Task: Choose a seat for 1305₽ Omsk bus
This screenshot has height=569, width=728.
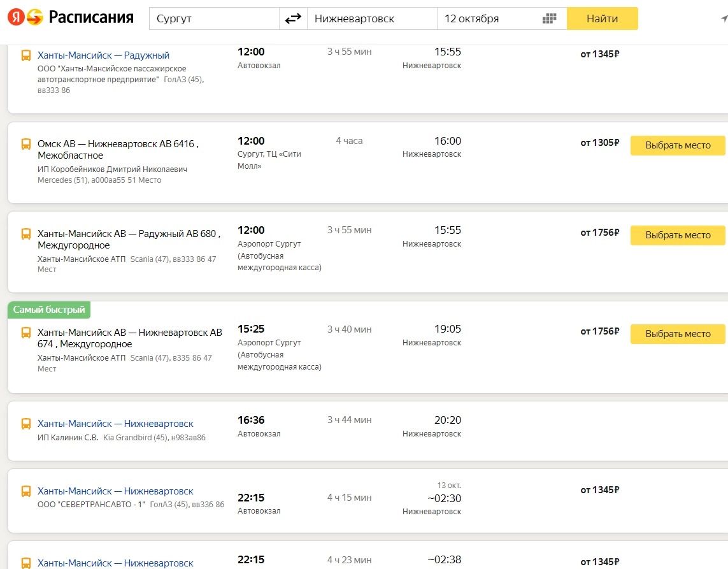Action: 678,145
